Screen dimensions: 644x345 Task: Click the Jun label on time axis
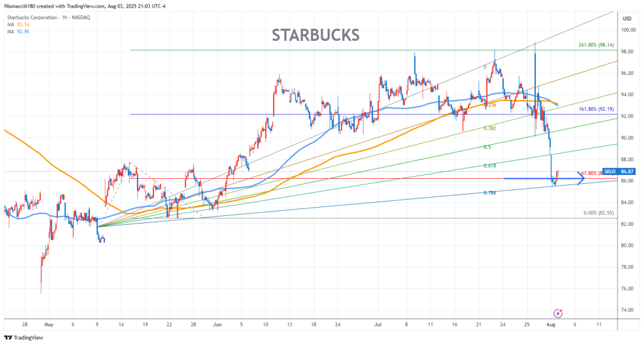[217, 325]
